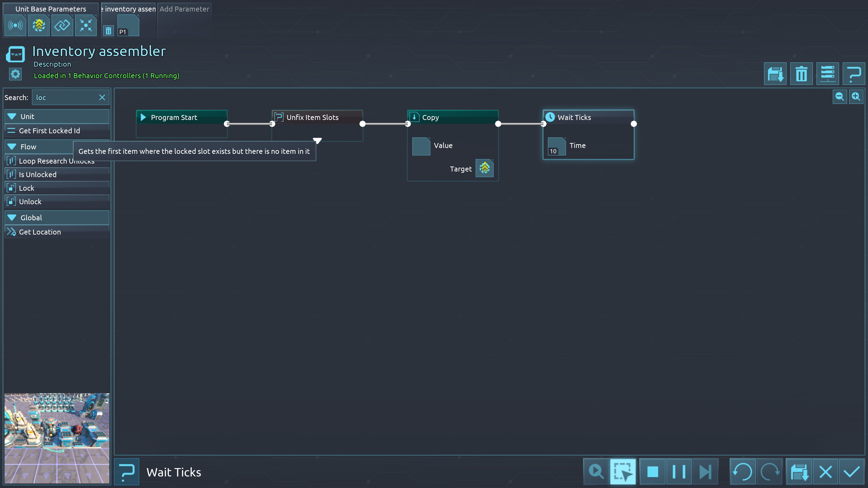Viewport: 868px width, 488px height.
Task: Open the behavior settings gear icon
Action: pyautogui.click(x=15, y=74)
